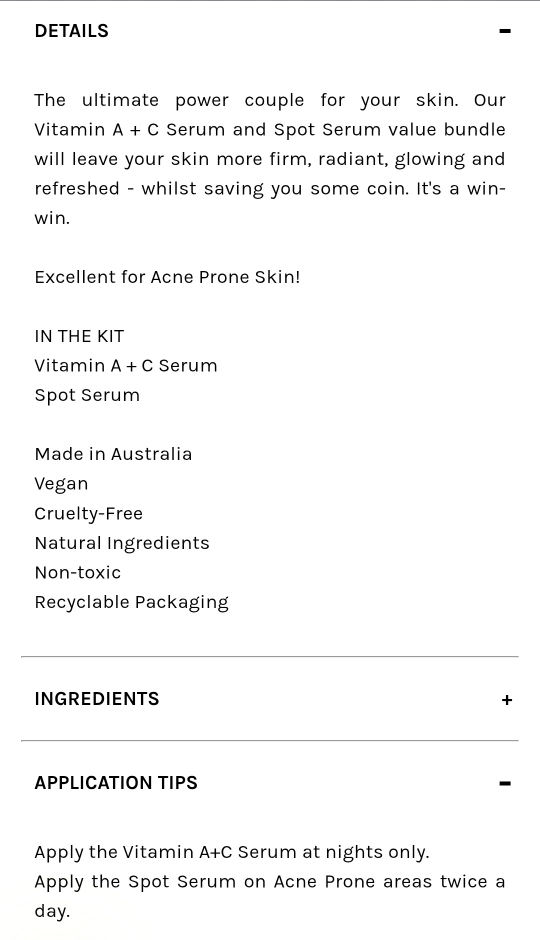Select the 'Excellent for Acne Prone Skin!' text
Viewport: 540px width, 940px height.
coord(167,277)
